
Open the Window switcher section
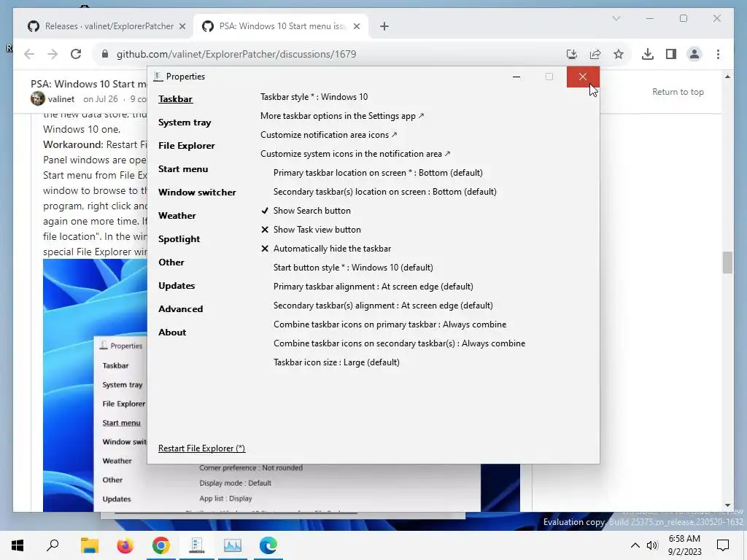197,192
